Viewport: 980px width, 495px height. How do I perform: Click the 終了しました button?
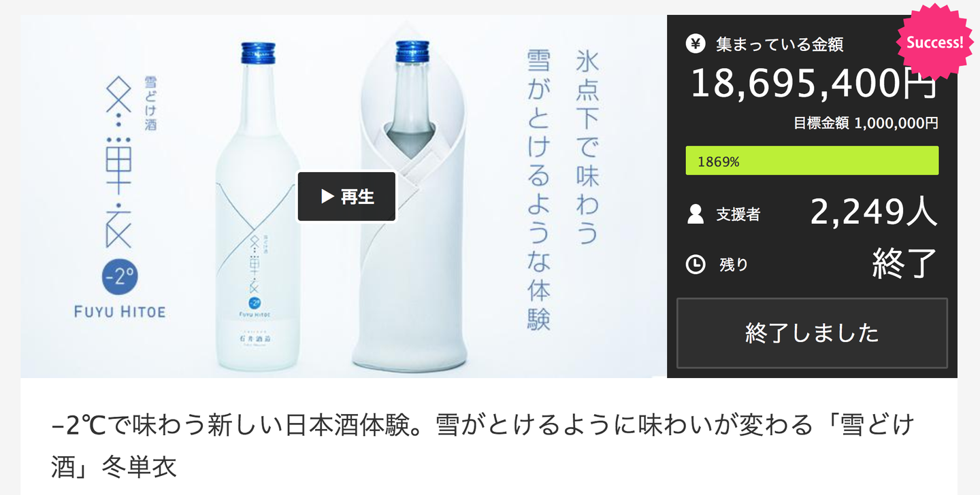[x=812, y=332]
